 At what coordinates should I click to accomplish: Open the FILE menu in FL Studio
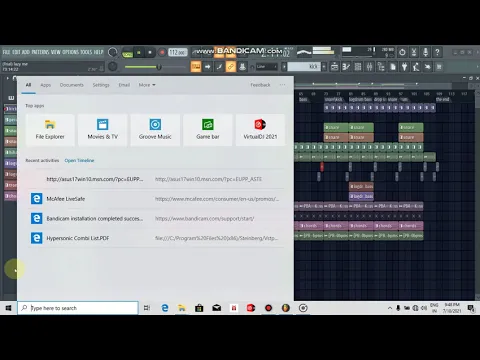tap(6, 52)
